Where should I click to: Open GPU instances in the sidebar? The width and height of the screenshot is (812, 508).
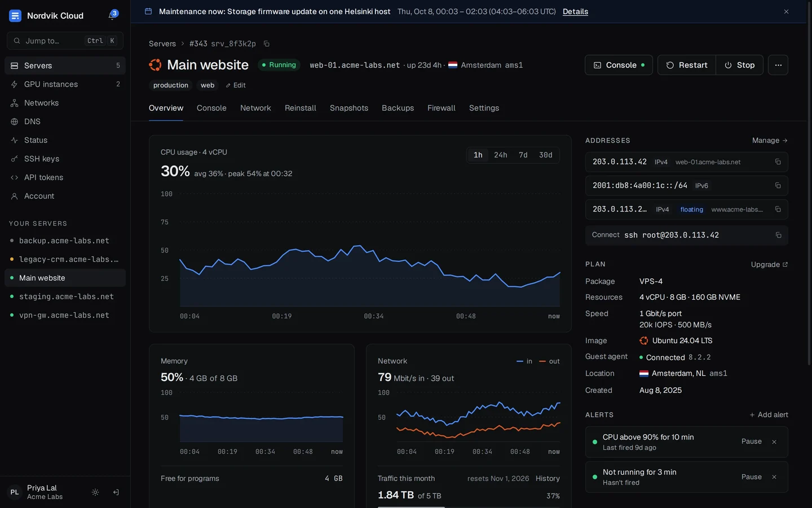(x=65, y=84)
